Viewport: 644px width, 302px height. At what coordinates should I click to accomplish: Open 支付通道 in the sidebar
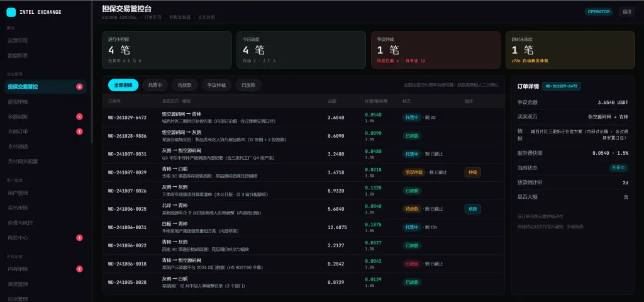(x=45, y=146)
